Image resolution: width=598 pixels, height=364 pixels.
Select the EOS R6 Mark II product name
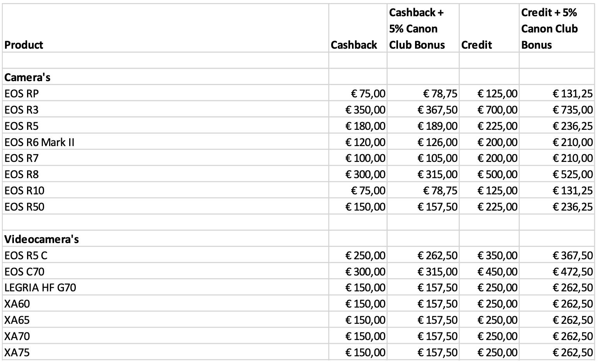coord(39,142)
